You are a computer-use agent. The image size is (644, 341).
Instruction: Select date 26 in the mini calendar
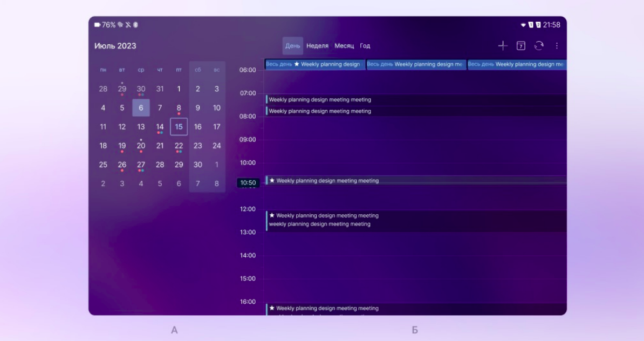pos(122,165)
